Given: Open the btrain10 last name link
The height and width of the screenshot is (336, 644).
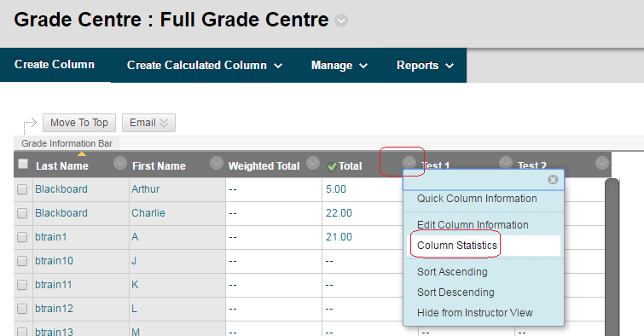Looking at the screenshot, I should pyautogui.click(x=54, y=260).
